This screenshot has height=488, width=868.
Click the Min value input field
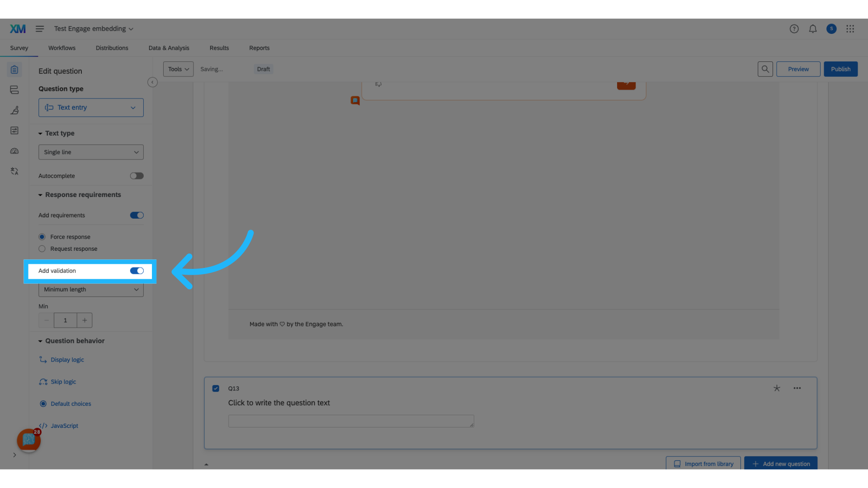click(65, 320)
